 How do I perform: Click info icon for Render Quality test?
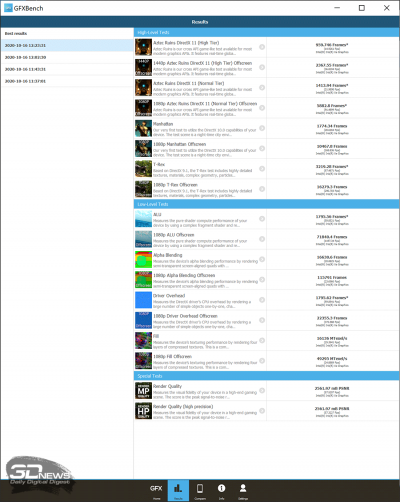point(262,391)
